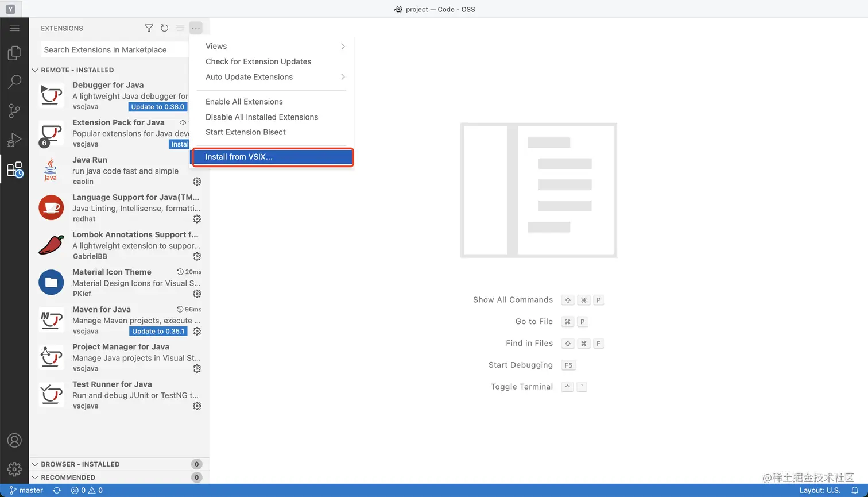This screenshot has height=497, width=868.
Task: Open settings gear for Material Icon Theme
Action: [197, 294]
